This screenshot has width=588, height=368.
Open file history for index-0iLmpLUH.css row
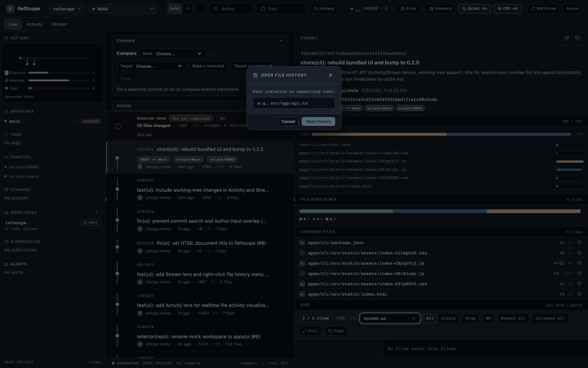(579, 253)
